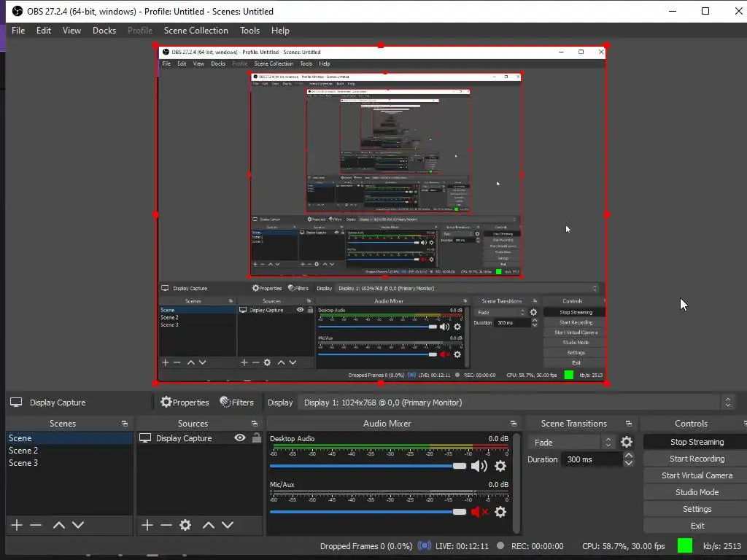Mute Desktop Audio speaker icon
Image resolution: width=747 pixels, height=560 pixels.
coord(479,466)
